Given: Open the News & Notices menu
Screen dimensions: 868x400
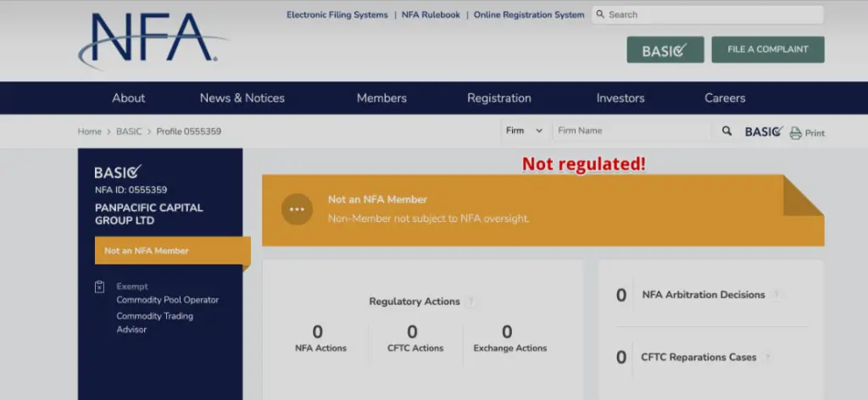Looking at the screenshot, I should (x=242, y=97).
